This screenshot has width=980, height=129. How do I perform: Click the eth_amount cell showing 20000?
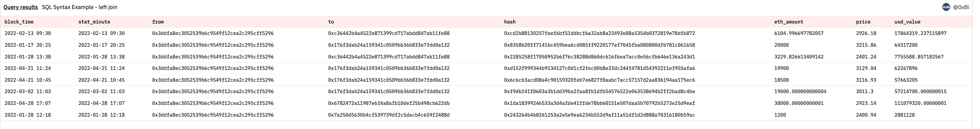click(781, 45)
